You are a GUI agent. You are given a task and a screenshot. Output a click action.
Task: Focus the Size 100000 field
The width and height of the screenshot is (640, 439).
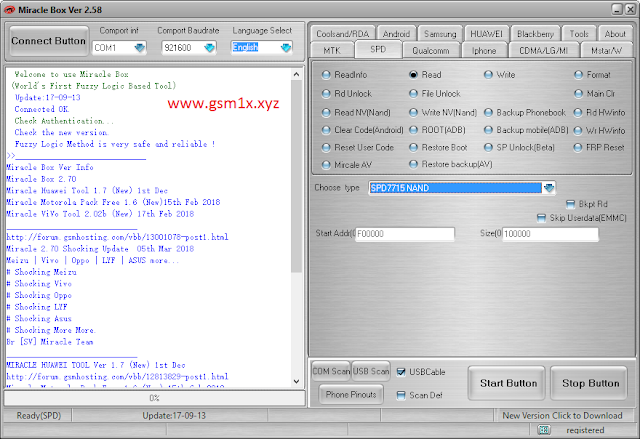[550, 234]
